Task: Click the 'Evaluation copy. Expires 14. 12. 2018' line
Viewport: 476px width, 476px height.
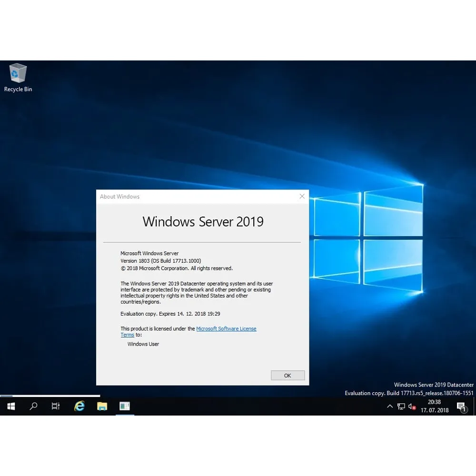Action: tap(170, 314)
